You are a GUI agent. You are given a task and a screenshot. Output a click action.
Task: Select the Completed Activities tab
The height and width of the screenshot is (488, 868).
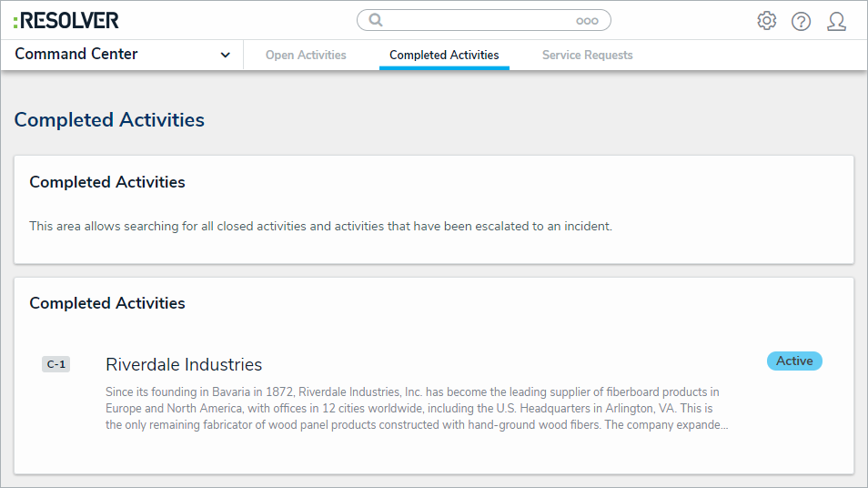click(x=444, y=56)
